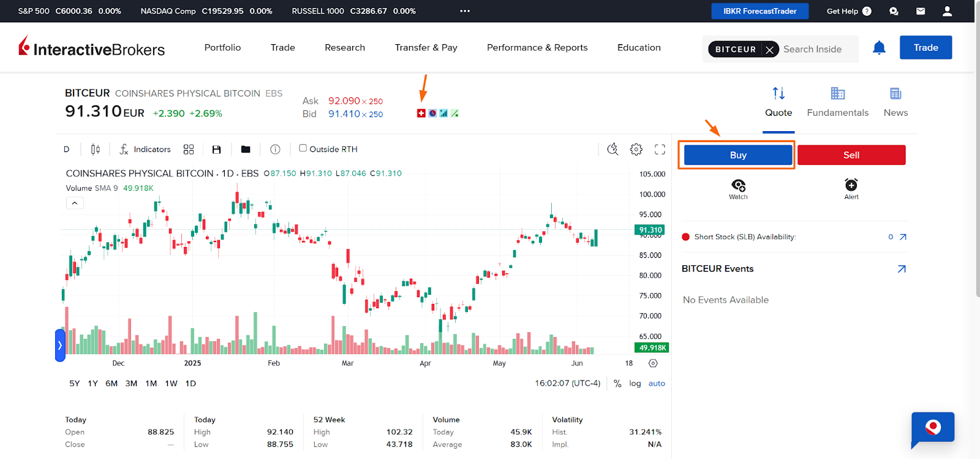980x459 pixels.
Task: Switch to the Quote tab
Action: coord(778,102)
